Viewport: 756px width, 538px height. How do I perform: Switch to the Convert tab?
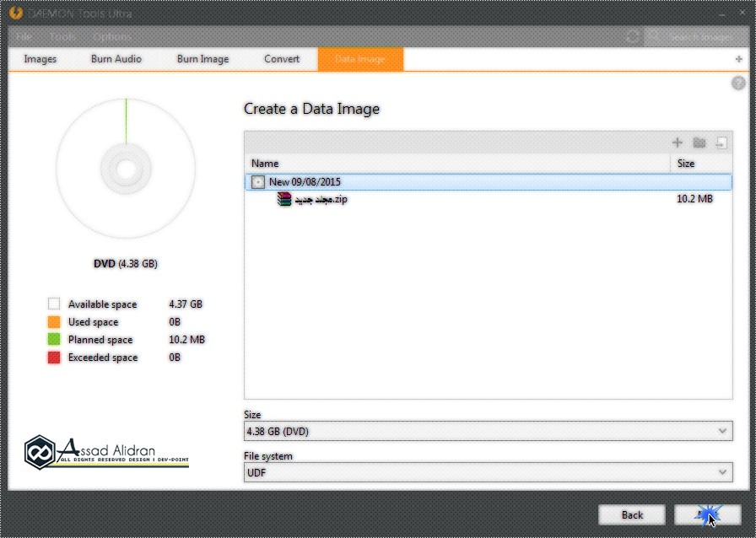click(282, 59)
